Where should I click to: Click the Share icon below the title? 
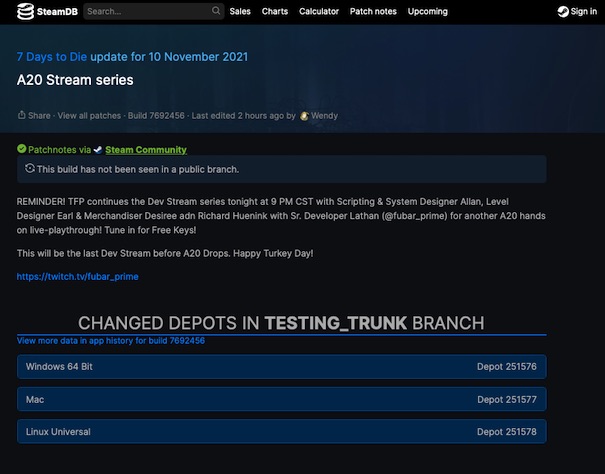coord(22,116)
